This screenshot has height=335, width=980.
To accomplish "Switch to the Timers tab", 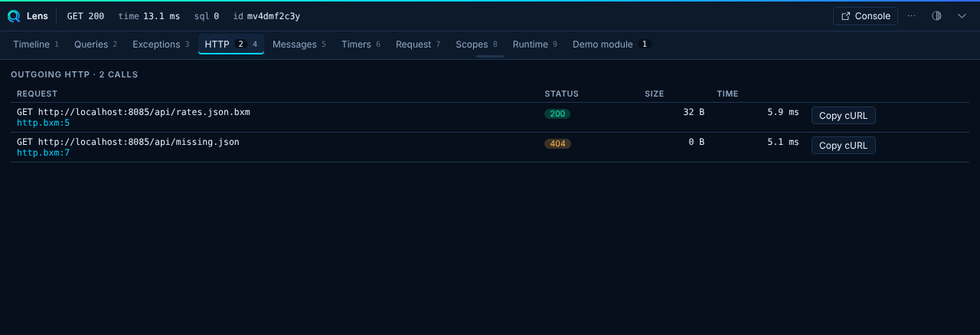I will pos(361,44).
